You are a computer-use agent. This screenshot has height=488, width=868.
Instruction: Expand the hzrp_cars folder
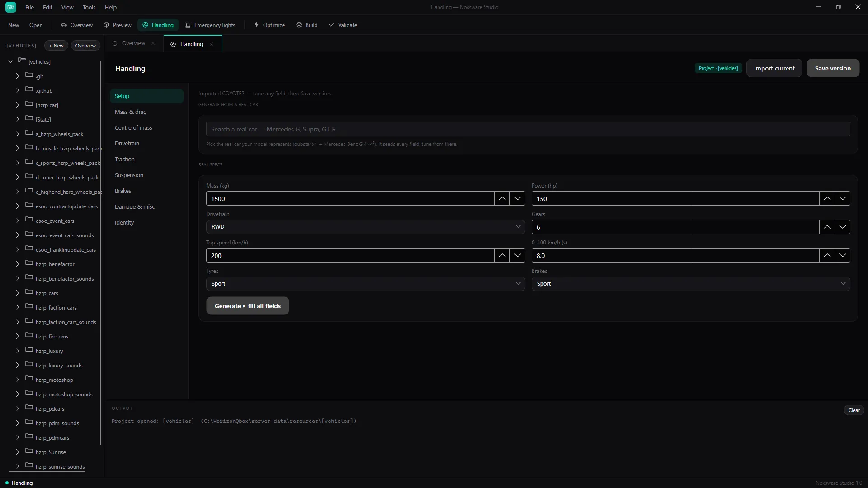click(x=18, y=293)
